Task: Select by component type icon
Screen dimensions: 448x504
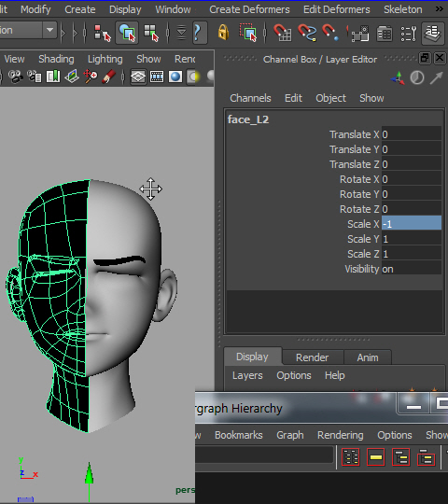Action: coord(151,33)
